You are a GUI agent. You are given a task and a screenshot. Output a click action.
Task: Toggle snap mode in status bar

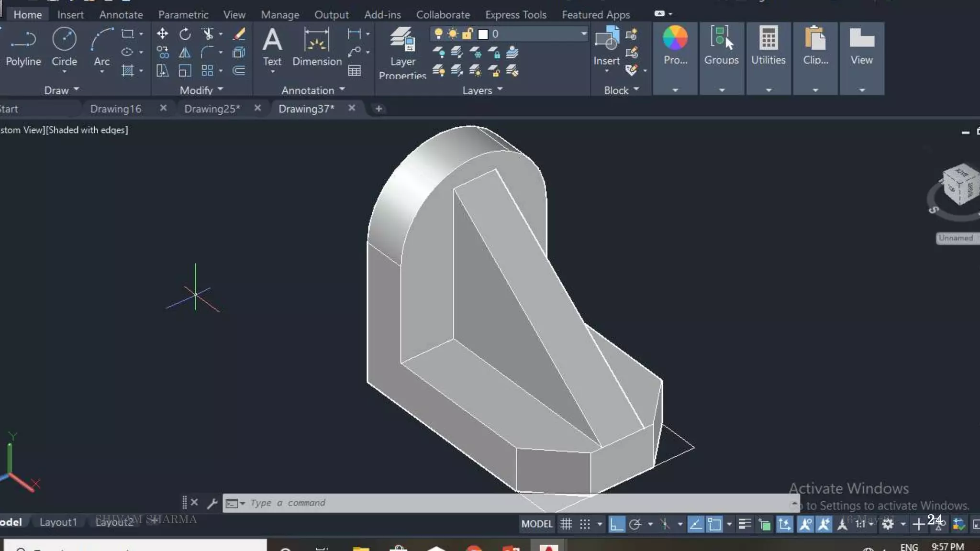585,524
